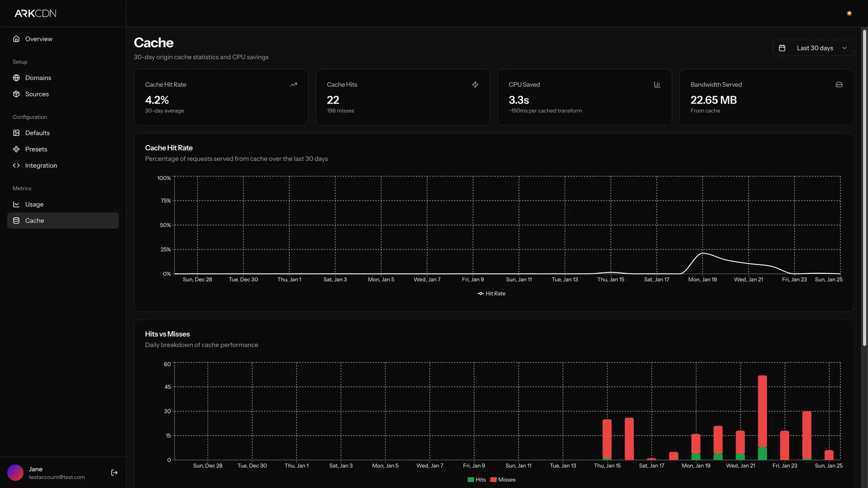Image resolution: width=868 pixels, height=488 pixels.
Task: Click the Misses red legend swatch
Action: (493, 480)
